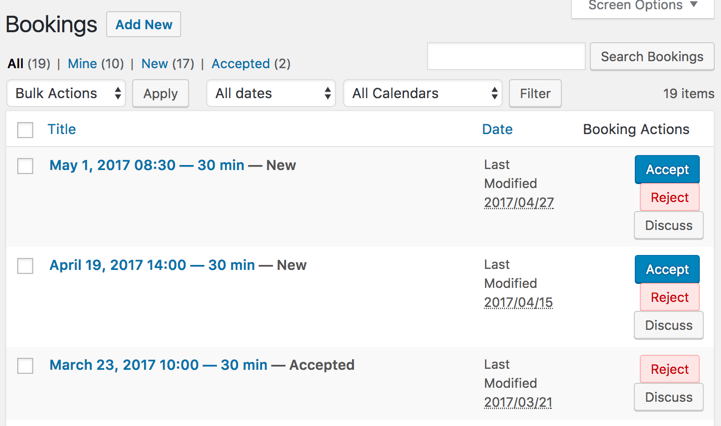This screenshot has height=426, width=721.
Task: Apply the selected bulk action
Action: coord(160,94)
